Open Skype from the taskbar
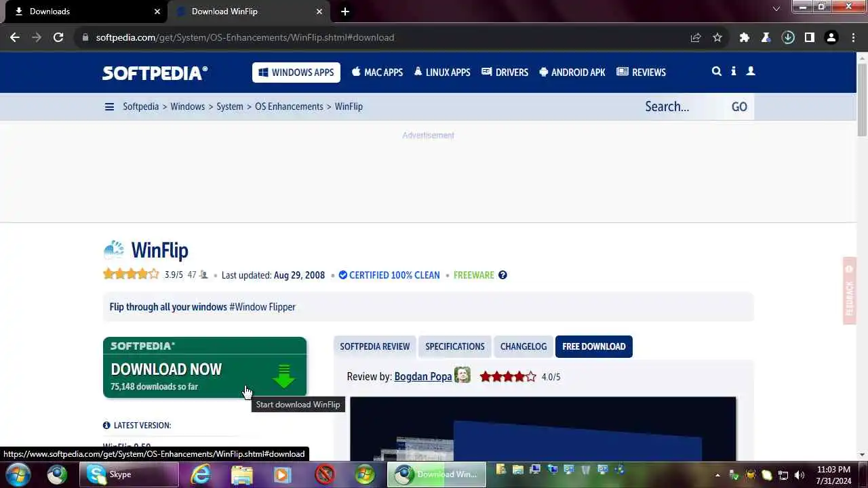Image resolution: width=868 pixels, height=488 pixels. point(130,474)
